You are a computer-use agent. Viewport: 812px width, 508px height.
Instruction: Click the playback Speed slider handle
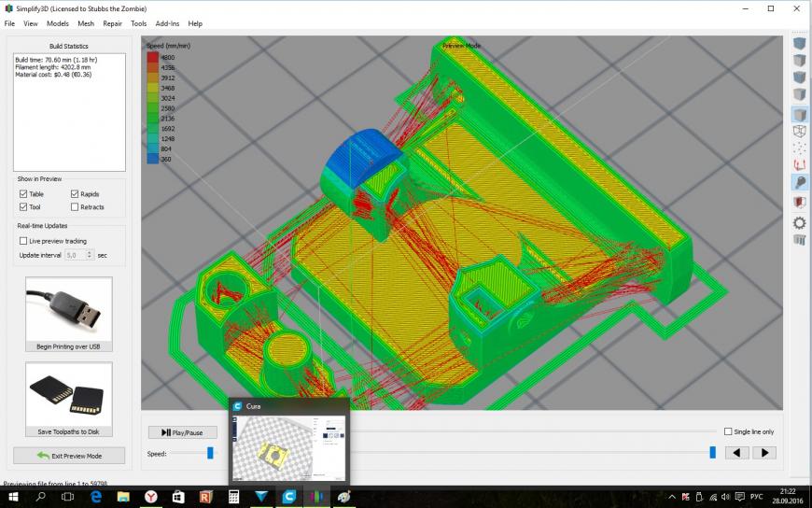click(x=210, y=453)
